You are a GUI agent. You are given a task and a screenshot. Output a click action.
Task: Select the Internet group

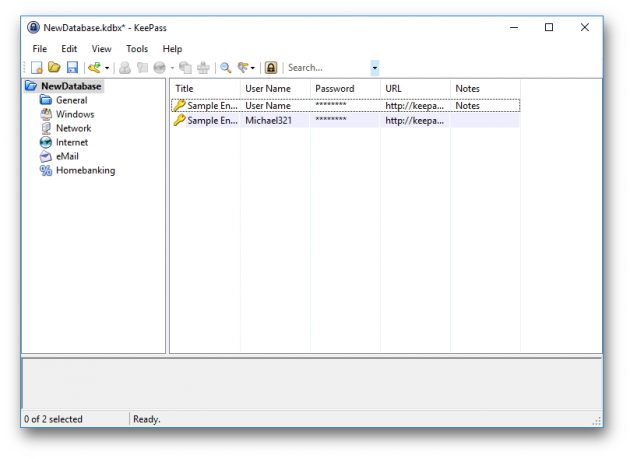click(72, 142)
